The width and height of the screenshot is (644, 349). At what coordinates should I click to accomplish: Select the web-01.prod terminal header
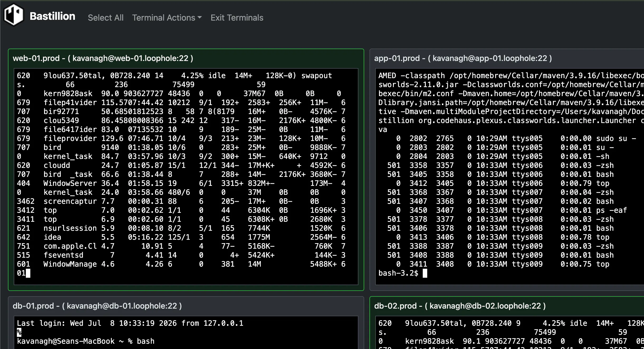pos(103,58)
